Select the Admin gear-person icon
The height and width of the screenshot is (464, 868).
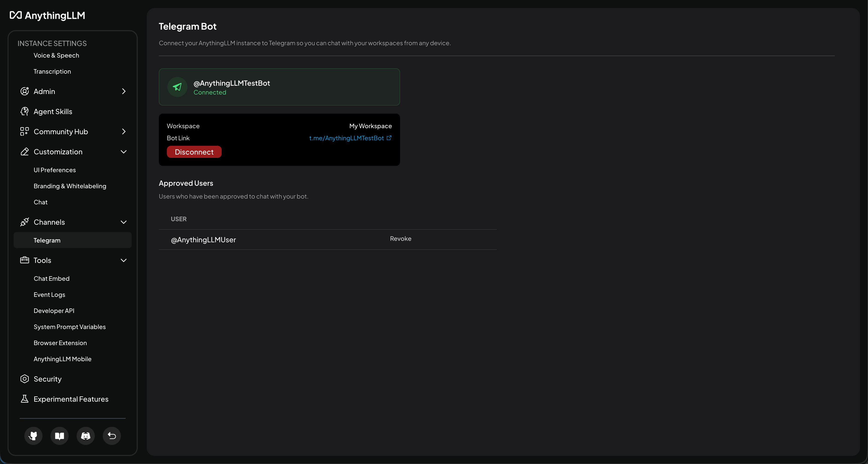tap(25, 91)
